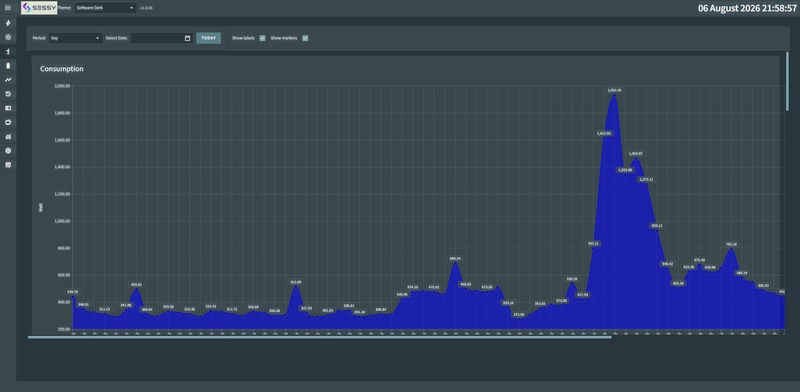This screenshot has width=800, height=392.
Task: Click the 675.40 data label
Action: pos(699,260)
